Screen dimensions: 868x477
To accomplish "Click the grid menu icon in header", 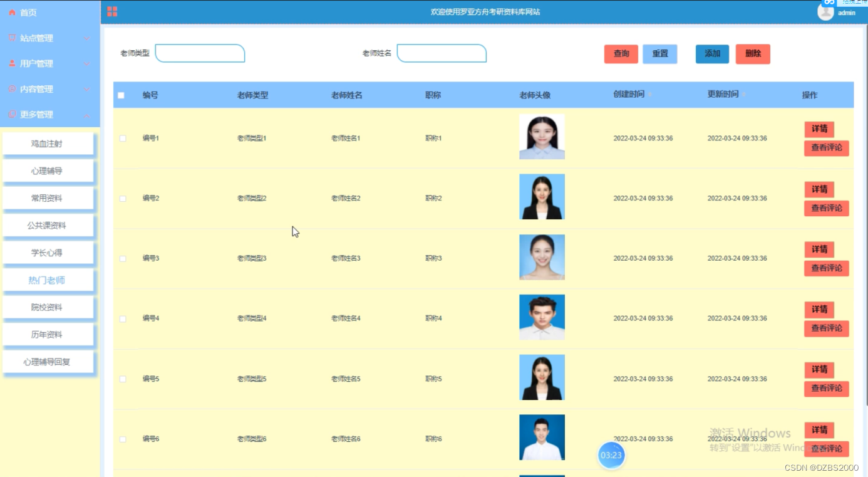I will click(x=112, y=11).
